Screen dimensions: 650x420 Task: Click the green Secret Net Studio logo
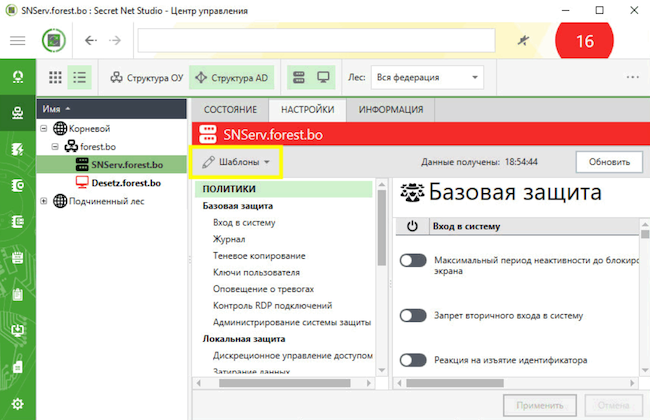point(54,40)
